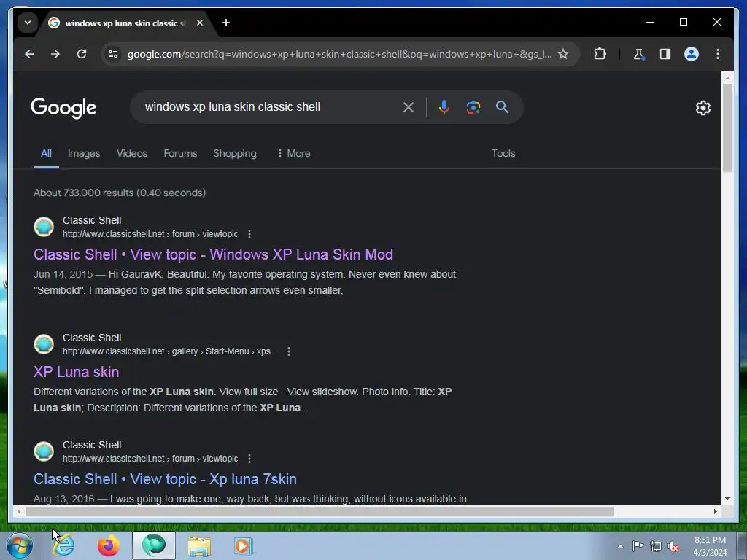Search by image with Lens icon
The height and width of the screenshot is (560, 747).
[x=473, y=107]
